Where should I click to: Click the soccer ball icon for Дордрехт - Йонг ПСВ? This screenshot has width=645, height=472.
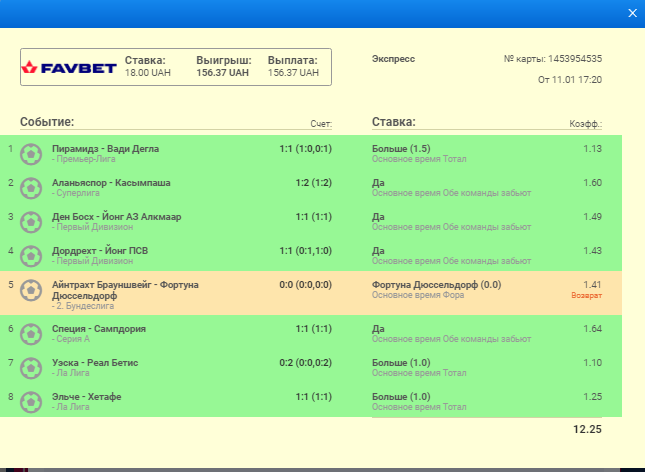[32, 255]
